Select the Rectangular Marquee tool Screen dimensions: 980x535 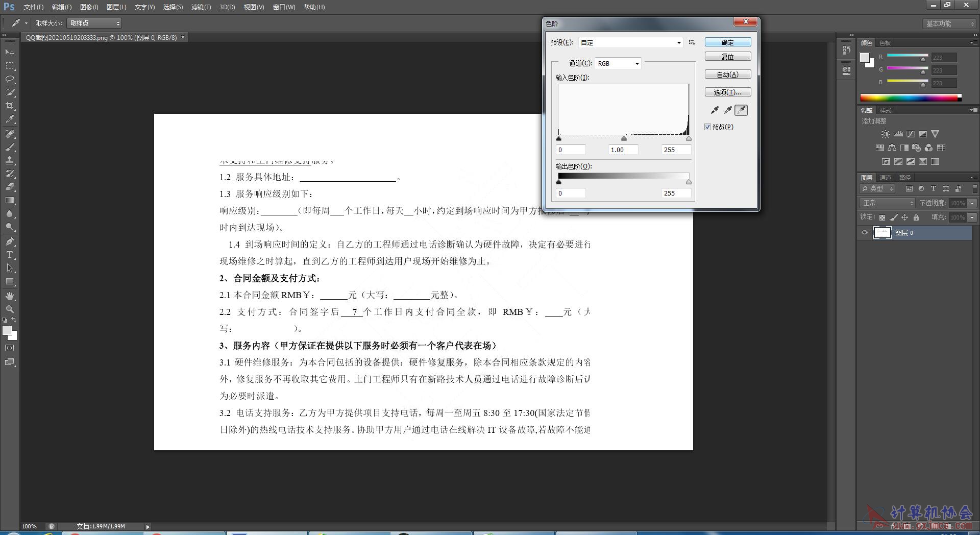point(10,66)
